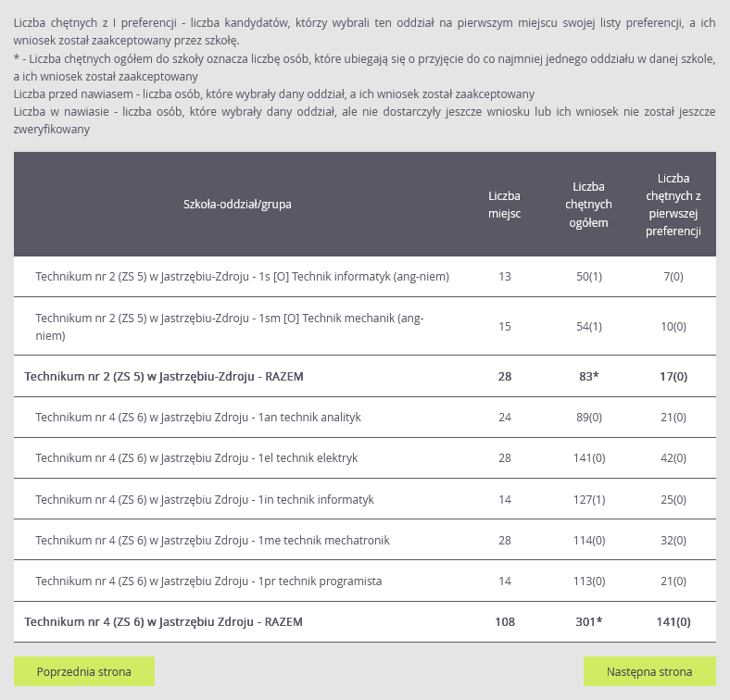Select the '1in technik informatyk' row
Image resolution: width=730 pixels, height=700 pixels.
[x=205, y=499]
